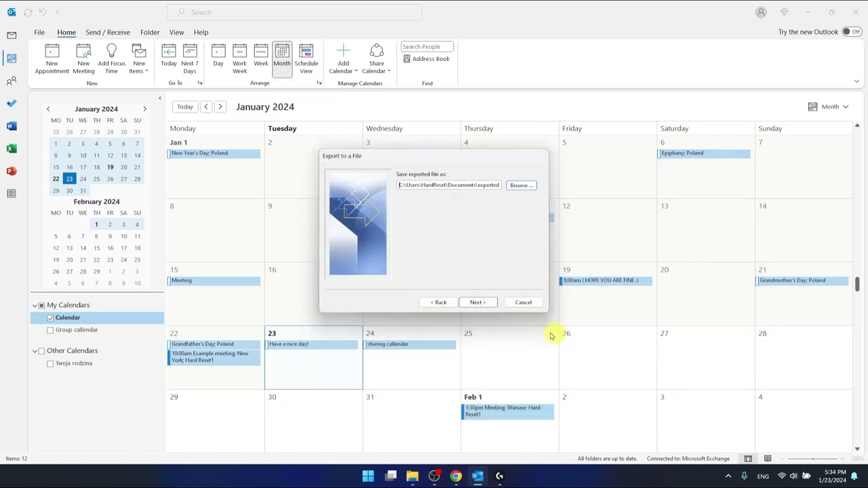The image size is (868, 488).
Task: Open More Apps in sidebar
Action: pos(12,193)
